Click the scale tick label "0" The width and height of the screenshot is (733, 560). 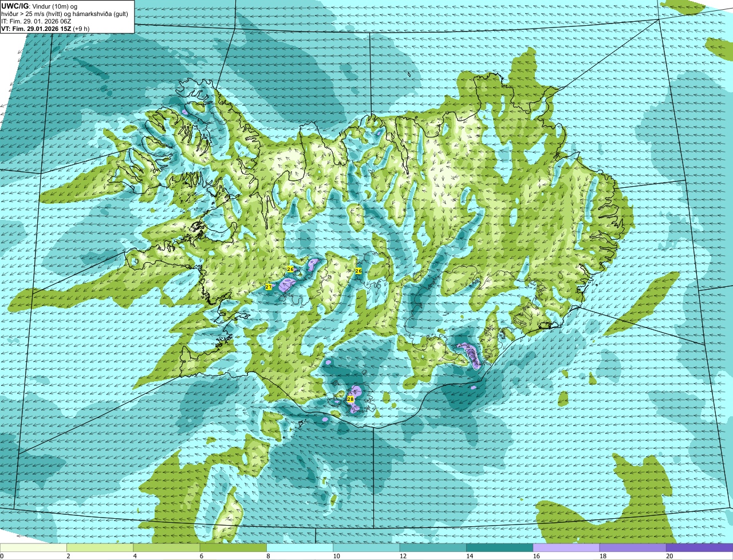(x=2, y=556)
